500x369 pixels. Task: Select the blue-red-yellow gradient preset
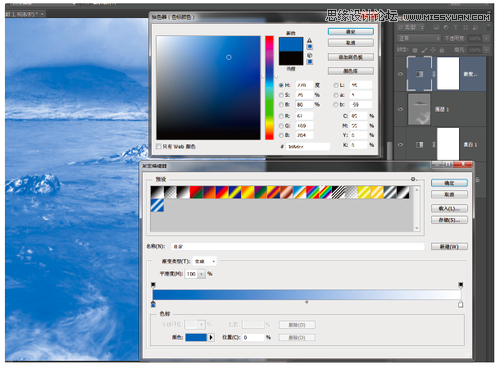[222, 193]
